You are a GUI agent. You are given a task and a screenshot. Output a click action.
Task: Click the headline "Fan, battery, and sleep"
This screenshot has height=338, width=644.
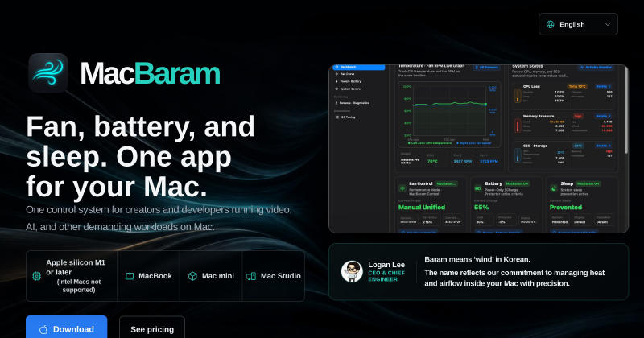coord(140,156)
